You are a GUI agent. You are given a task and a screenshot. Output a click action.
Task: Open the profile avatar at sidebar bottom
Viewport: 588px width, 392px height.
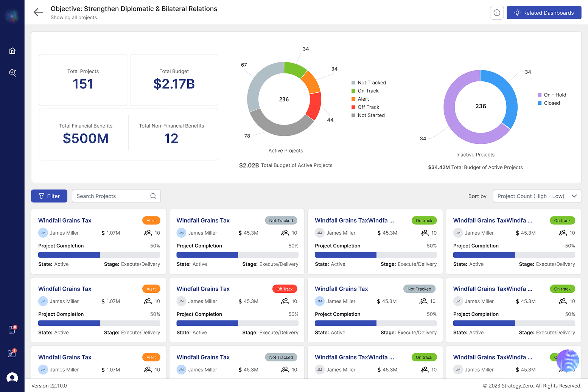pyautogui.click(x=12, y=378)
